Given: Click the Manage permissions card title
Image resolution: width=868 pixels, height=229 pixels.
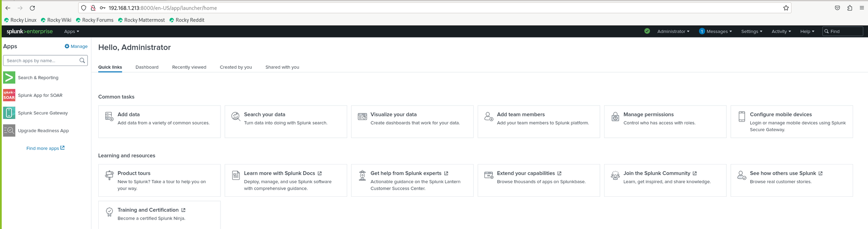Looking at the screenshot, I should click(648, 114).
